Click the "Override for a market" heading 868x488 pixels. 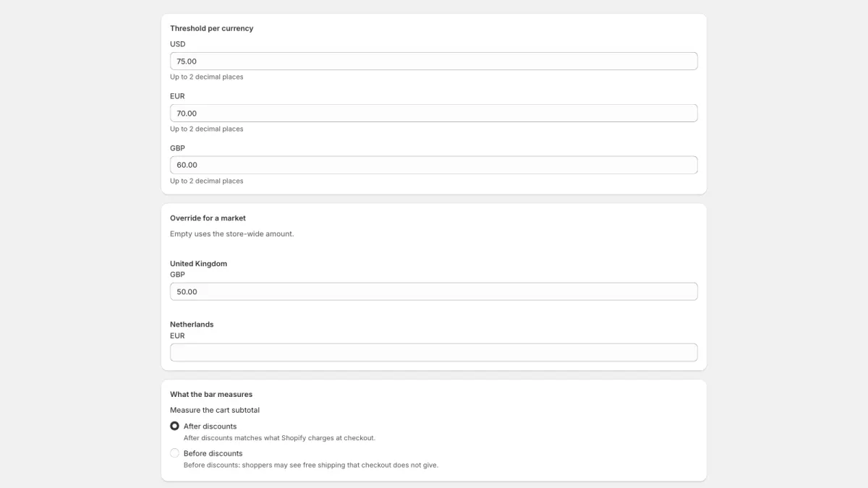[x=208, y=218]
